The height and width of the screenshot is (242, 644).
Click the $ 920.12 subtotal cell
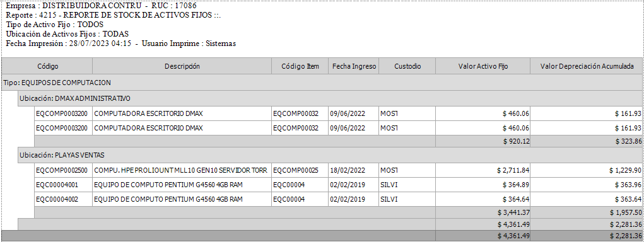pos(483,141)
